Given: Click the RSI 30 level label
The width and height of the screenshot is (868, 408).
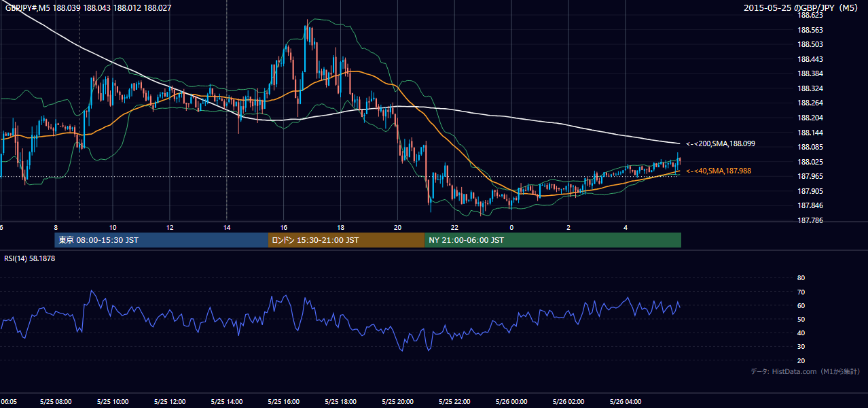Looking at the screenshot, I should 801,347.
